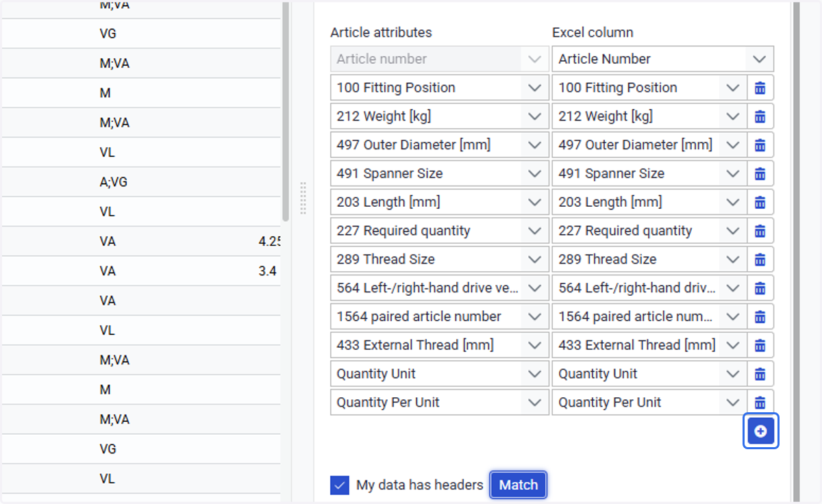Click the Article attributes header label

[381, 32]
